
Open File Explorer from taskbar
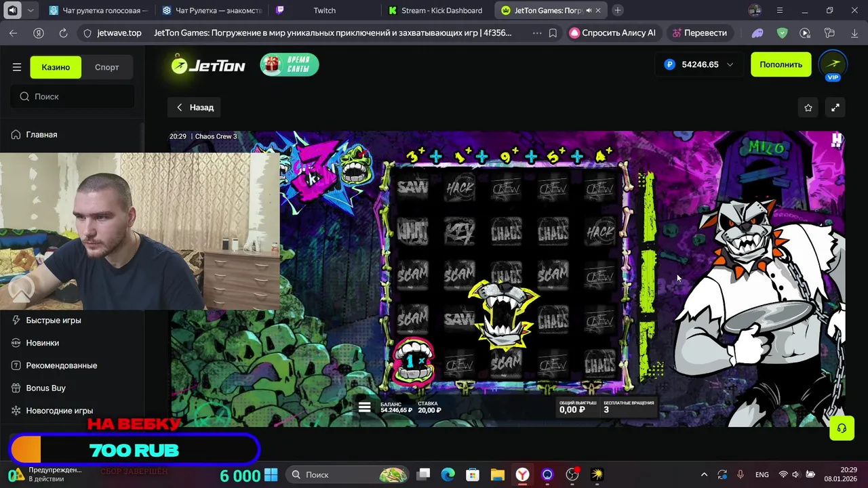tap(498, 474)
